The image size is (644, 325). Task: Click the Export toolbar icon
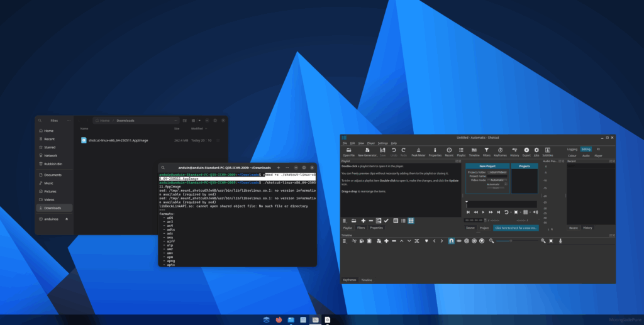point(526,151)
